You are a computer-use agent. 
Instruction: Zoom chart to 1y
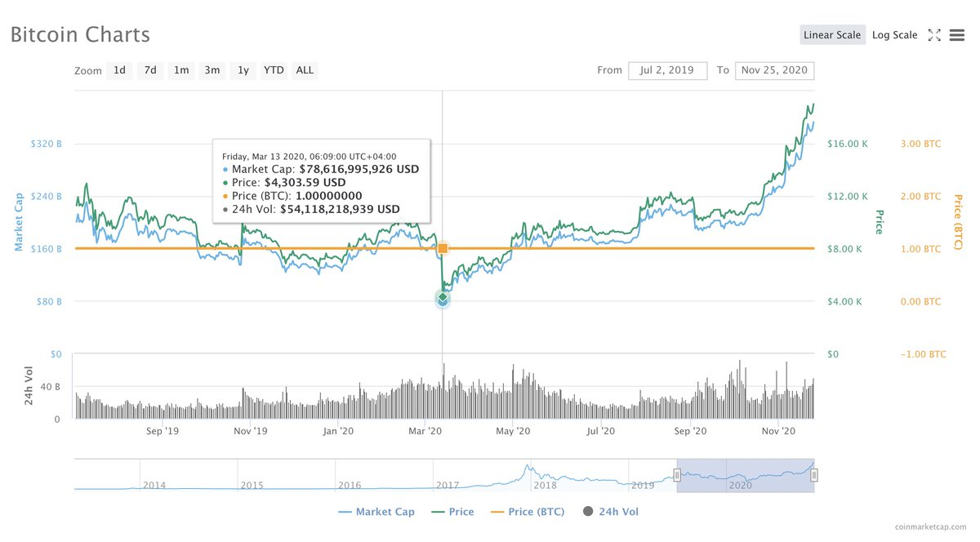[x=243, y=70]
